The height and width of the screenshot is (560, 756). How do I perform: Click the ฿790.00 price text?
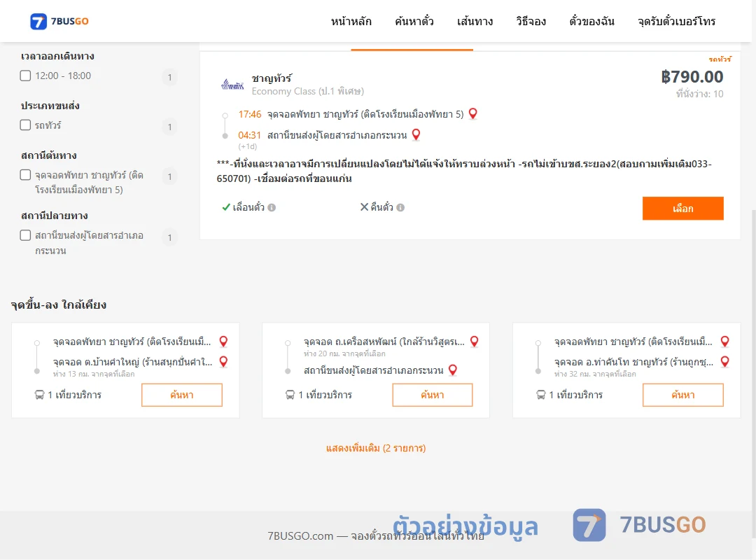tap(692, 77)
